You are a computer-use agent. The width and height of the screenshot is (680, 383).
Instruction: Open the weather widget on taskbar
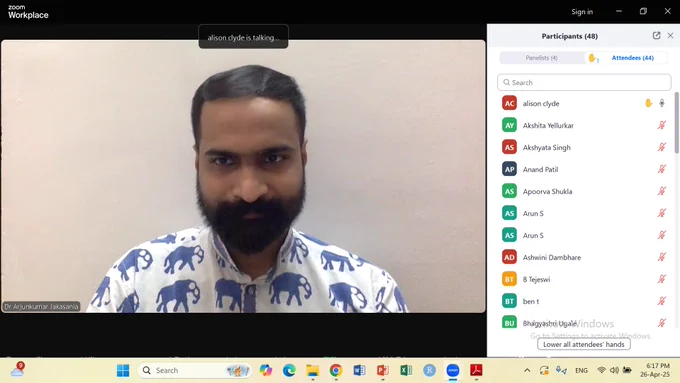pos(17,370)
